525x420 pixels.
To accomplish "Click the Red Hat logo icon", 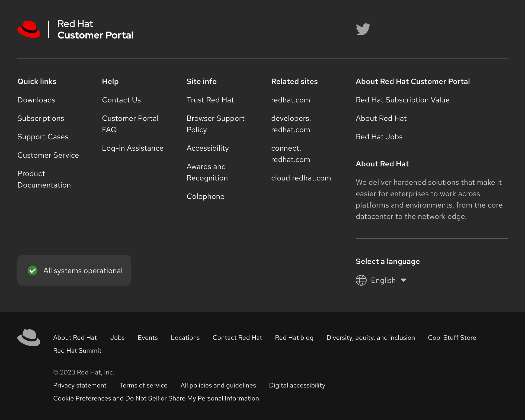I will click(x=29, y=29).
